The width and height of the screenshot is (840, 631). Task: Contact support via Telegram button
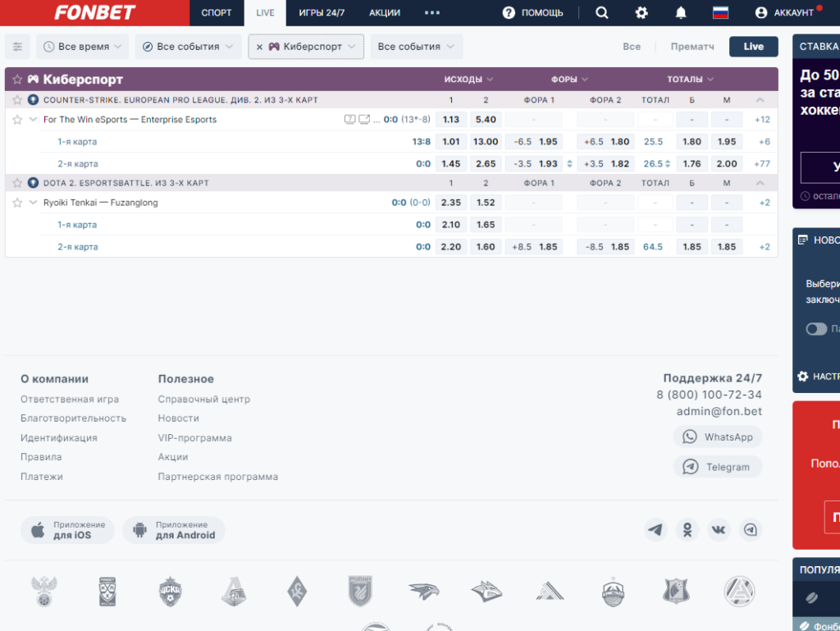717,467
